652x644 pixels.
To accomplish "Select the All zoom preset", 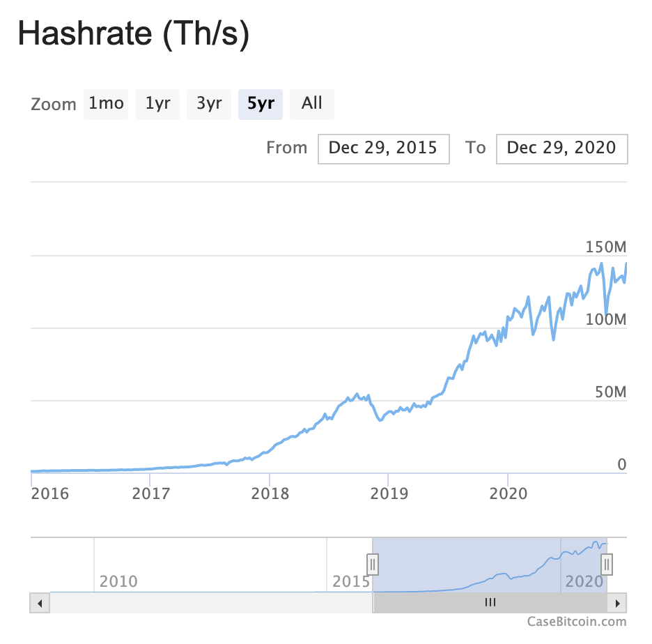I will 311,104.
